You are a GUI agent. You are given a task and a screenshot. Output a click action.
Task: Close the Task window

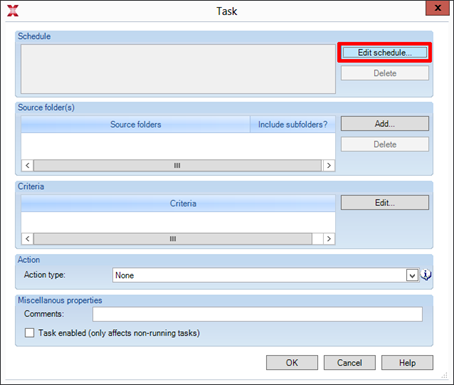438,8
